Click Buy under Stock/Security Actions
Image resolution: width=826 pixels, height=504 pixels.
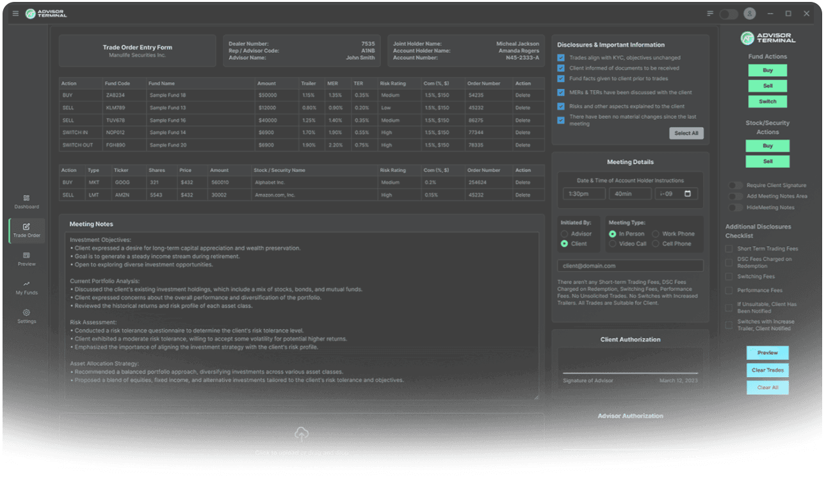tap(768, 146)
